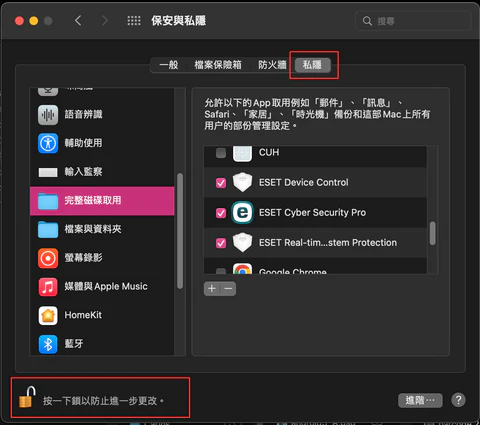Choose 輸入監察 keyboard icon item
Image resolution: width=480 pixels, height=425 pixels.
(48, 172)
